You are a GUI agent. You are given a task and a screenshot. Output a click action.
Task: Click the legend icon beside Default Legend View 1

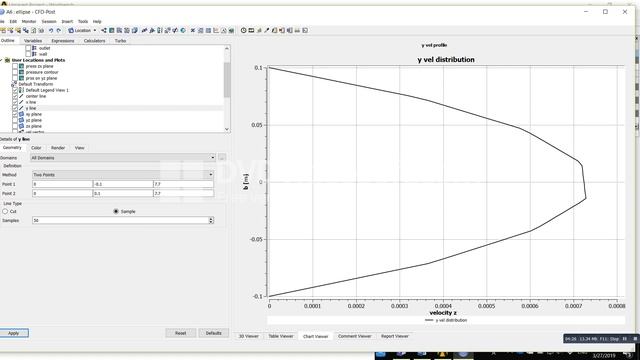point(22,90)
